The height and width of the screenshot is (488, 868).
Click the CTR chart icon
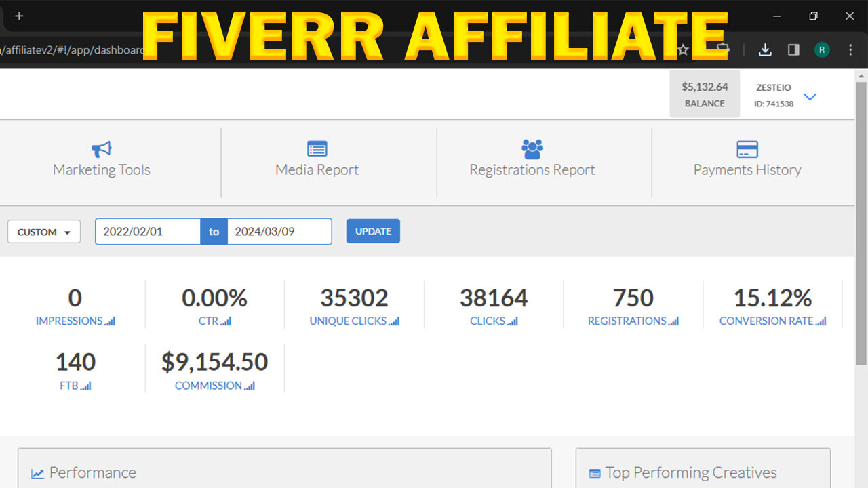(226, 321)
